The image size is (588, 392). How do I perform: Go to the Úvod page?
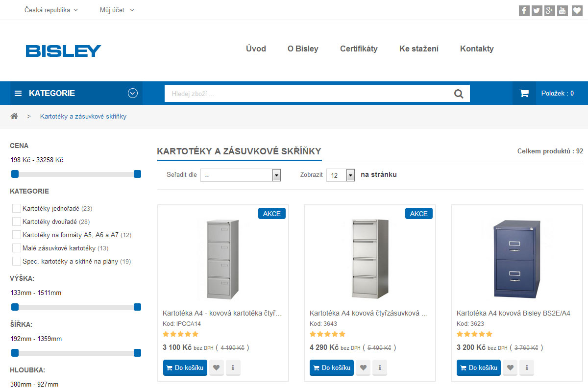pos(256,49)
